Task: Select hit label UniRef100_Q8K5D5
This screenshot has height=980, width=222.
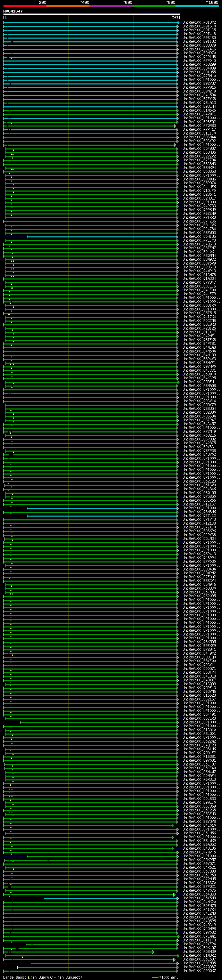Action: click(x=199, y=642)
